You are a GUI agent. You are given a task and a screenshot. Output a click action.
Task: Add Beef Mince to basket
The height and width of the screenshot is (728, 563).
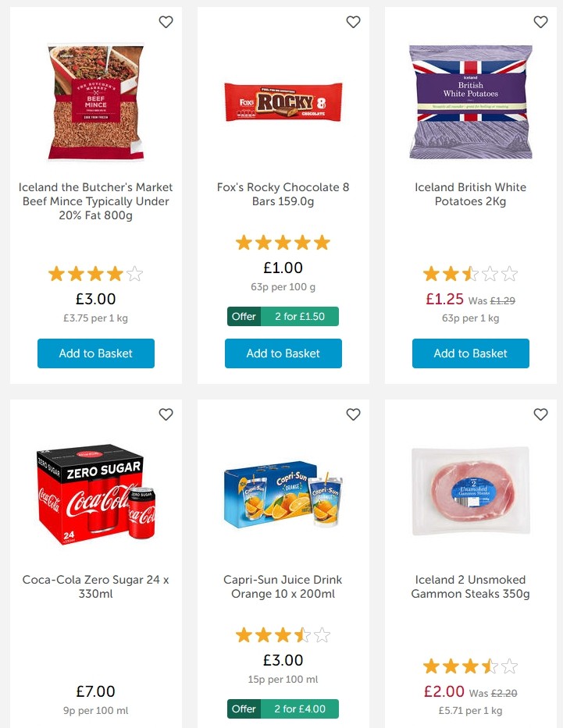95,353
